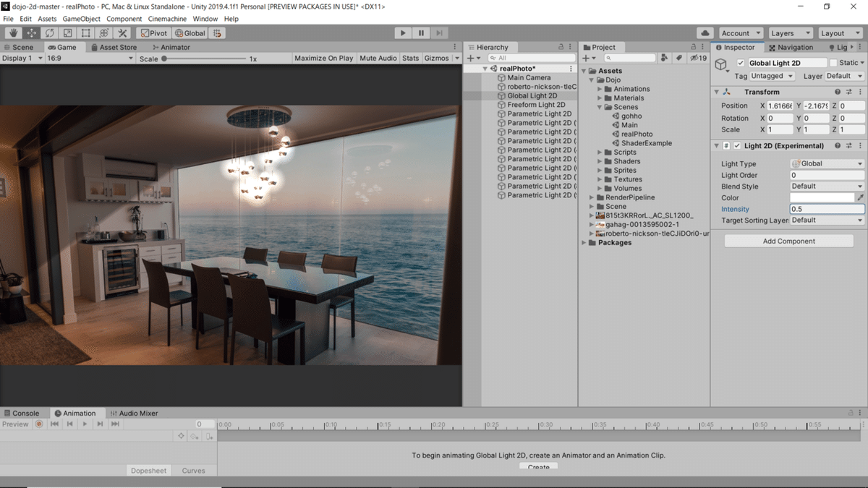Go to last keyframe in Animation
This screenshot has width=868, height=488.
[115, 424]
